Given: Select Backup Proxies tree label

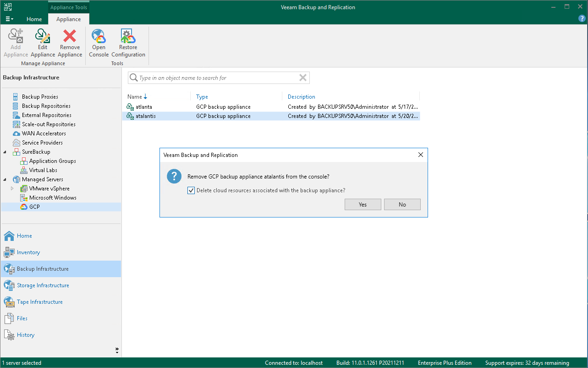Looking at the screenshot, I should coord(40,97).
